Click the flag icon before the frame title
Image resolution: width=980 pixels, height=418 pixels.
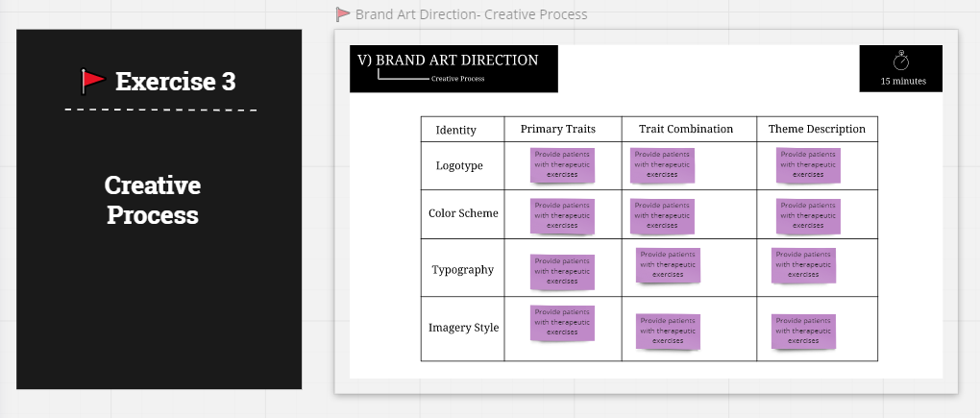pyautogui.click(x=343, y=14)
